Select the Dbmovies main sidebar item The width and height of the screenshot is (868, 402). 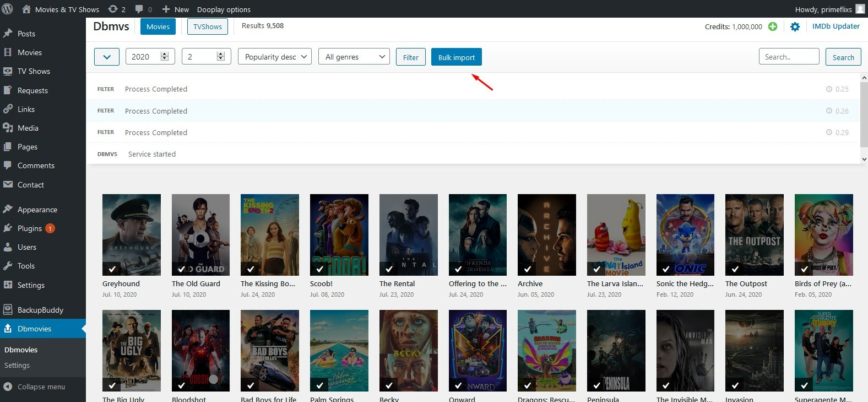(43, 329)
